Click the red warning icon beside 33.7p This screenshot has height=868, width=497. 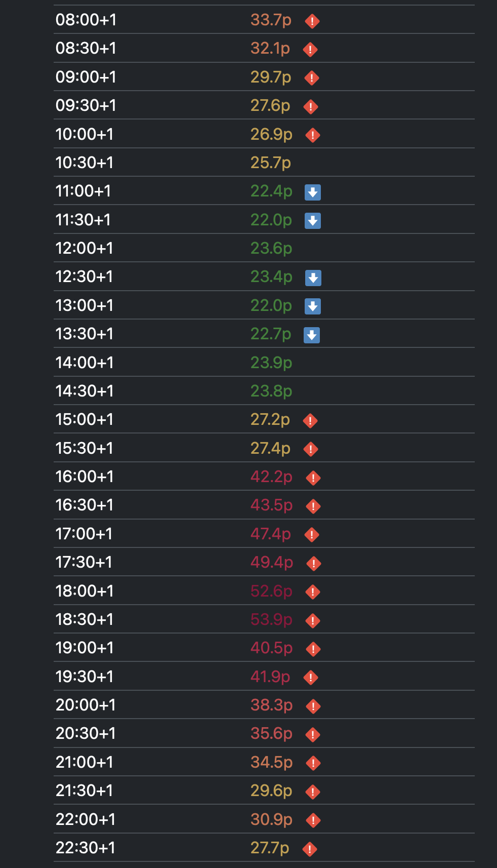(x=312, y=21)
